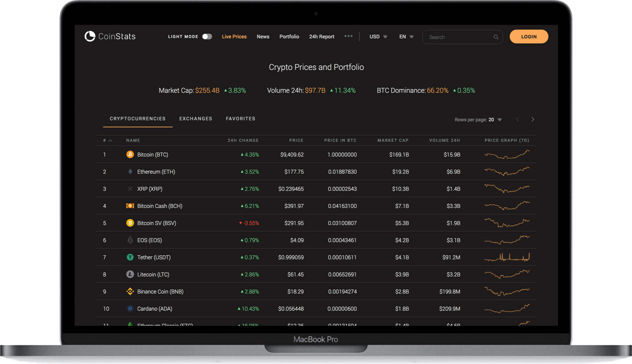Toggle the Light Mode switch
Image resolution: width=632 pixels, height=364 pixels.
(207, 37)
